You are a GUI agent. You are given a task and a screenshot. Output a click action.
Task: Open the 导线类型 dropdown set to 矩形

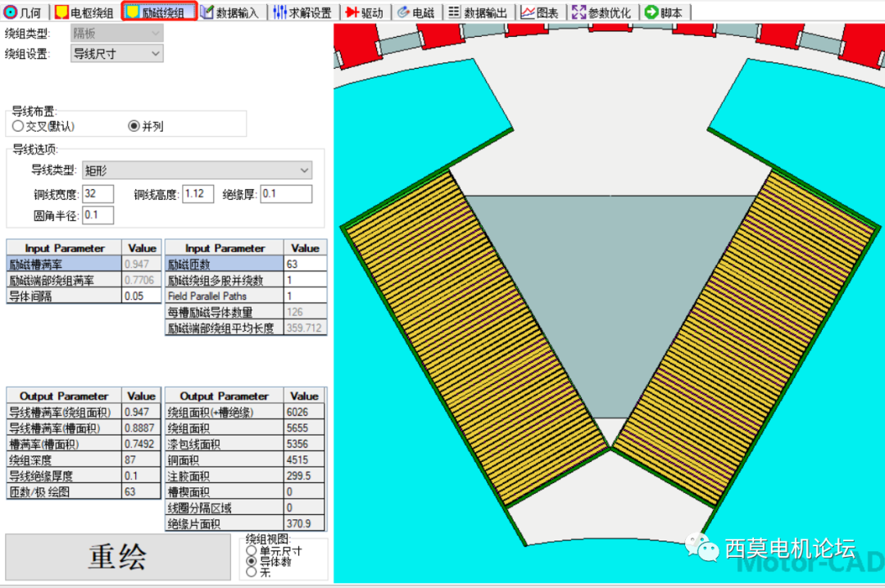tap(197, 170)
